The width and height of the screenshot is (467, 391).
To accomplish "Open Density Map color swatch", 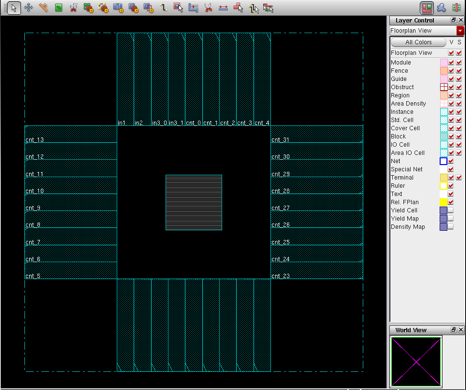I will tap(444, 227).
